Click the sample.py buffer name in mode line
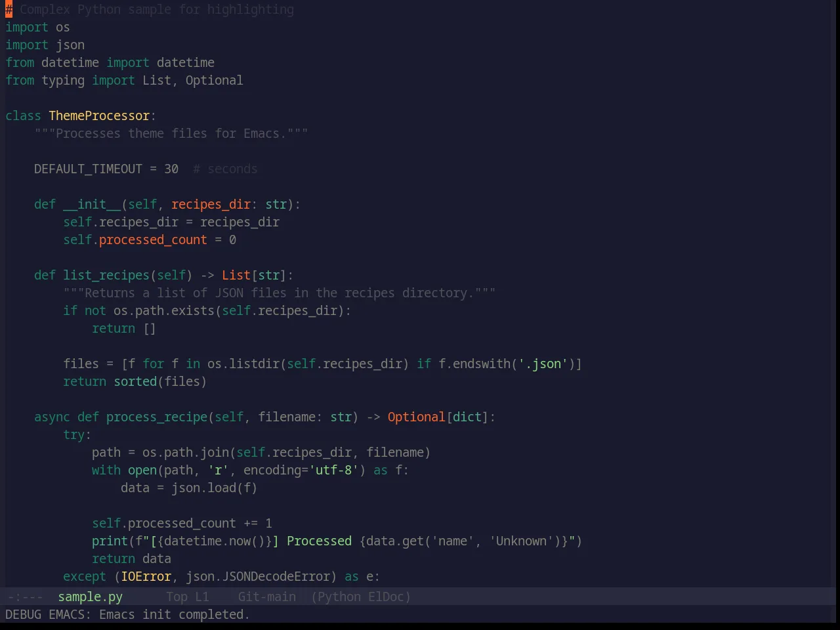The image size is (840, 630). coord(91,597)
